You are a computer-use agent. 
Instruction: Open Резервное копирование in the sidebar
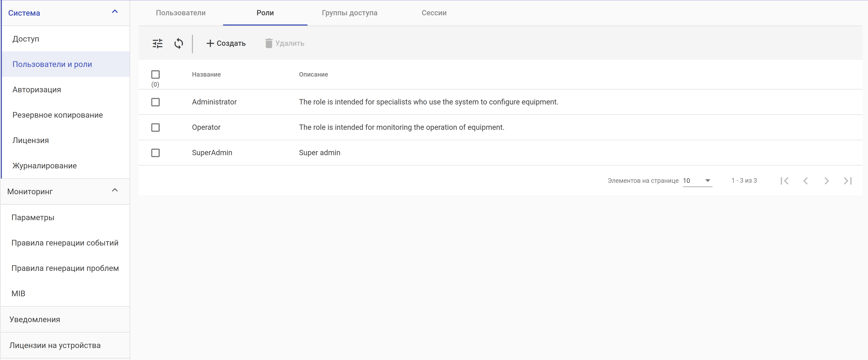coord(58,115)
